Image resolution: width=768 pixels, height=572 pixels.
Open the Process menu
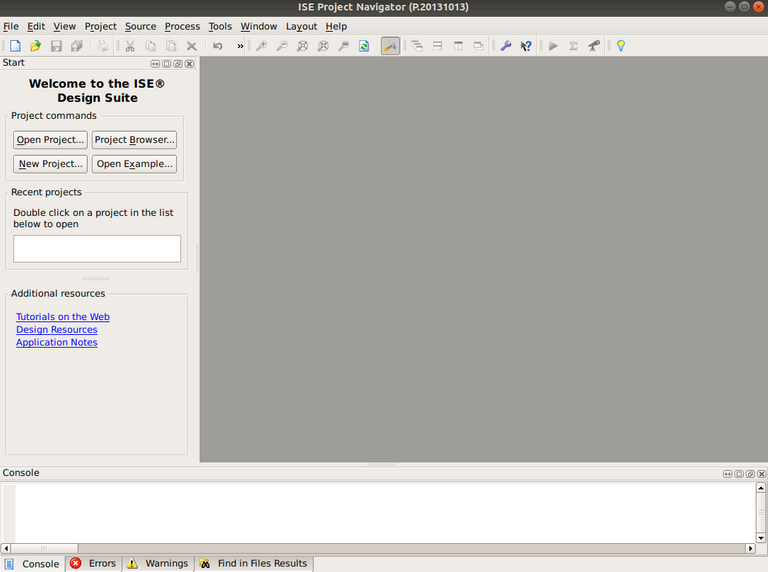(x=182, y=26)
